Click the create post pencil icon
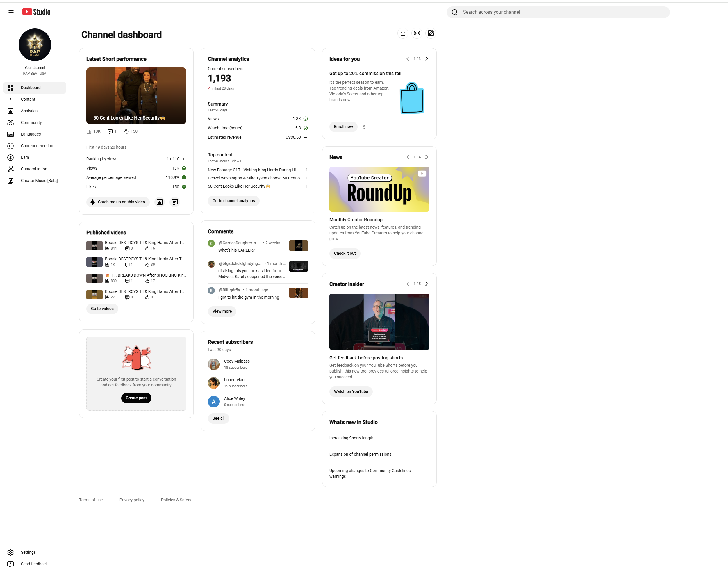Viewport: 728px width, 572px height. [x=431, y=33]
